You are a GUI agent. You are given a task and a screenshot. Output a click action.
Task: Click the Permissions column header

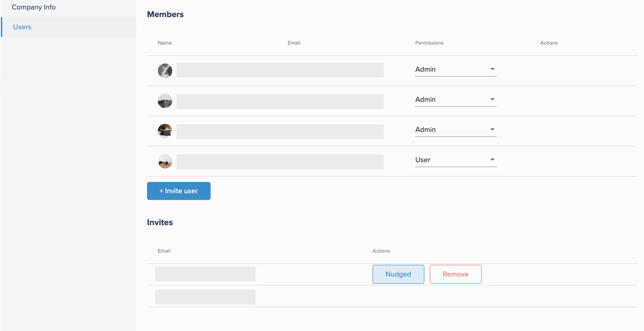(x=429, y=43)
